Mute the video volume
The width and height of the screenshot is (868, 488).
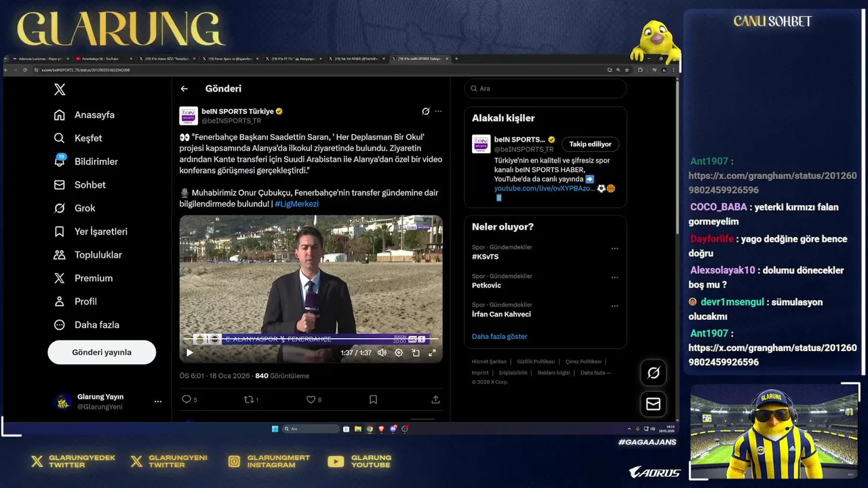tap(382, 352)
